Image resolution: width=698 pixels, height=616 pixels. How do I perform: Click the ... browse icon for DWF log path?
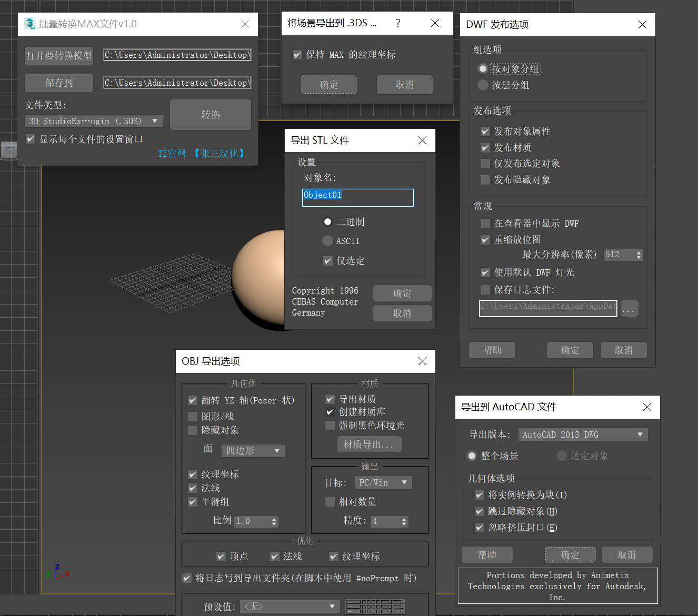629,309
